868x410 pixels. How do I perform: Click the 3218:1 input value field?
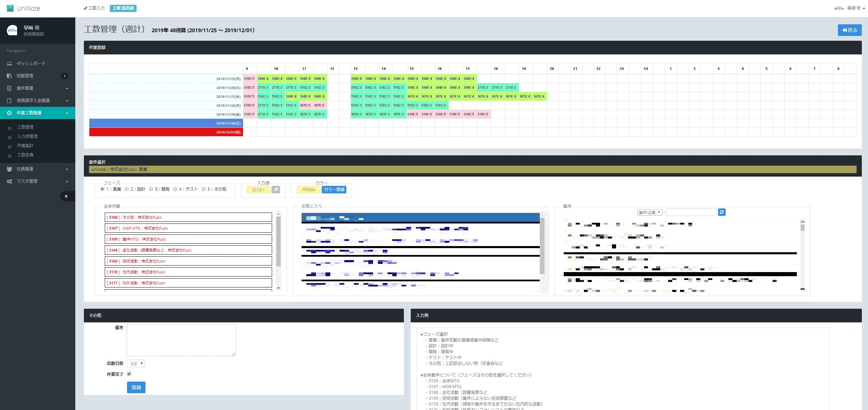pyautogui.click(x=258, y=190)
